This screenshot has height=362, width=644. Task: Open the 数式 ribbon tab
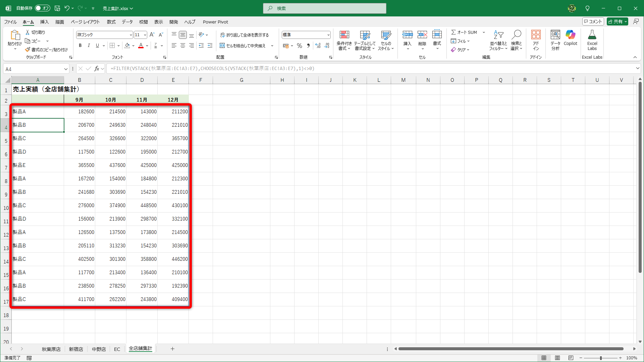111,22
